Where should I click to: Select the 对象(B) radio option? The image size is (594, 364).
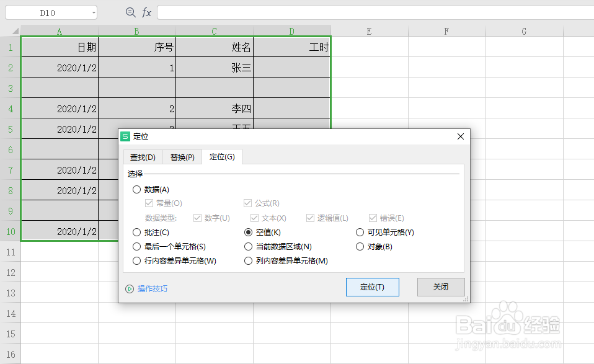point(360,246)
